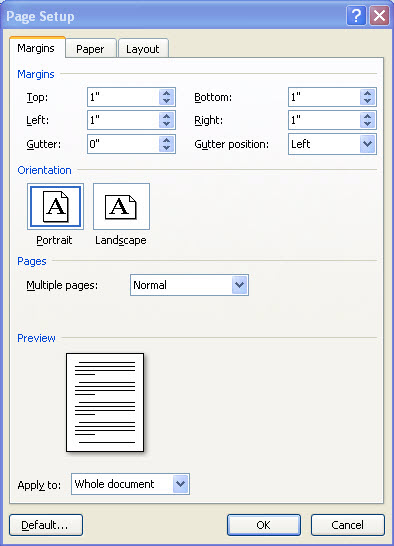Open the Apply to dropdown
Screen dimensions: 394x546
pos(180,484)
